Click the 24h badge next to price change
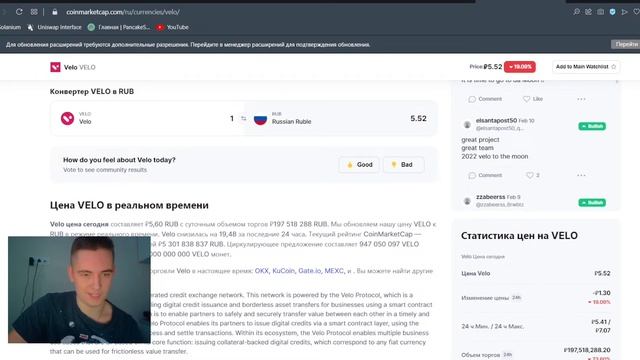 tap(516, 298)
